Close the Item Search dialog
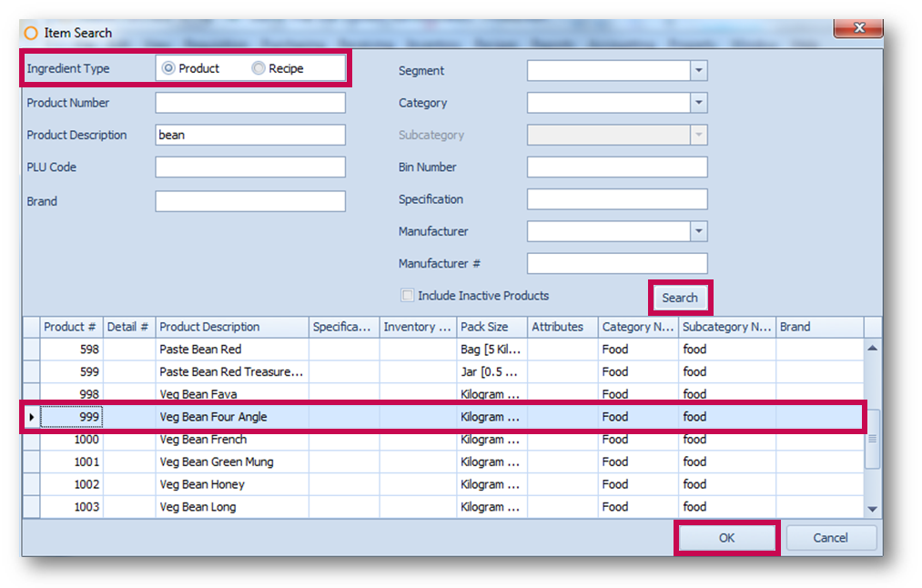The height and width of the screenshot is (588, 922). pyautogui.click(x=858, y=29)
